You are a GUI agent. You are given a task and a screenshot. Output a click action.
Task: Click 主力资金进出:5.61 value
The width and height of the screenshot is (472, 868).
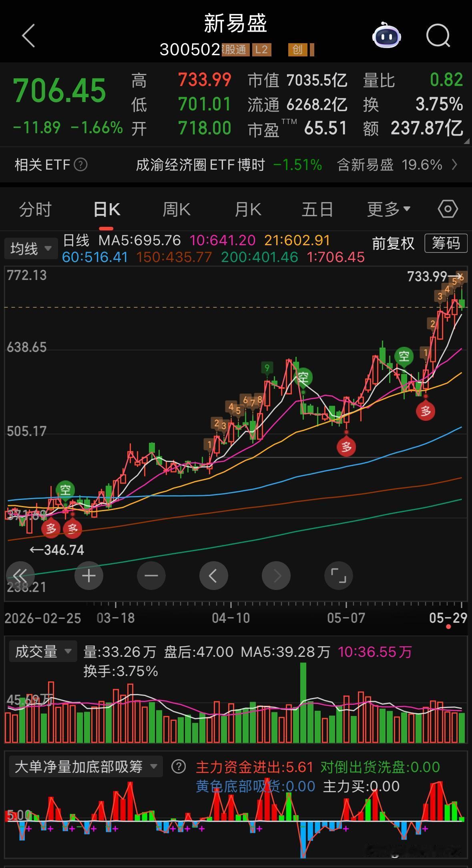click(x=254, y=767)
